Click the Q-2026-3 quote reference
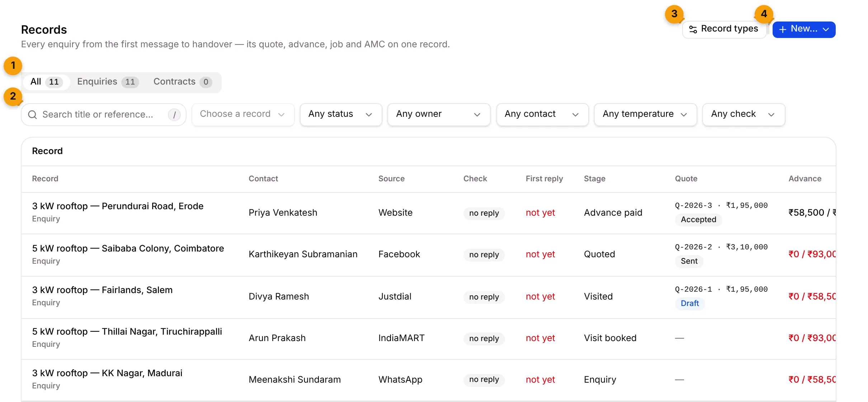 point(693,206)
